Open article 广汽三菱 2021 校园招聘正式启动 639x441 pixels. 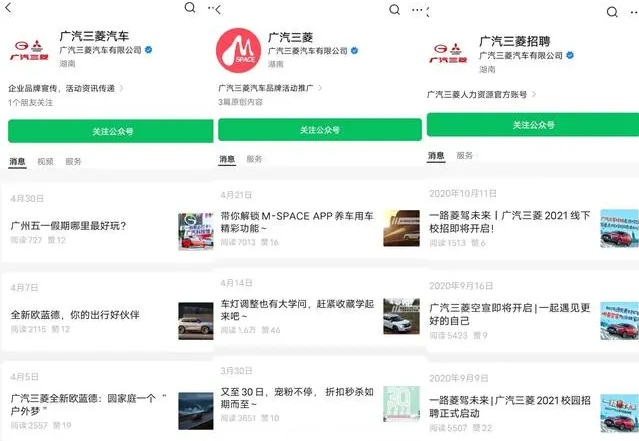pyautogui.click(x=510, y=406)
